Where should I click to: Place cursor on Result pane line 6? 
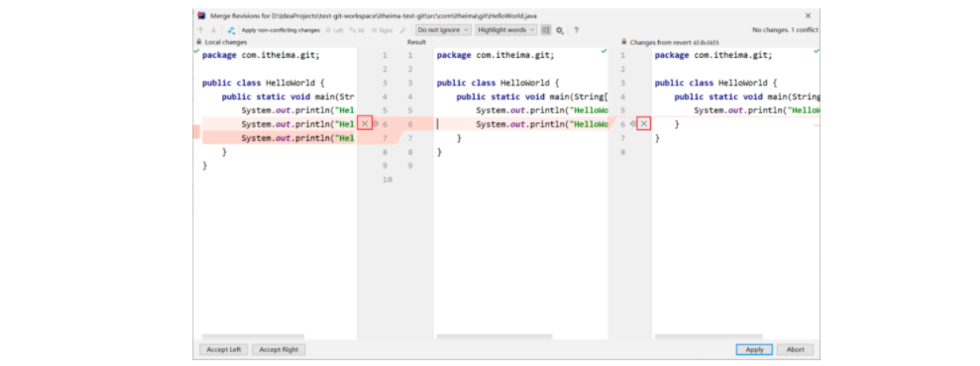pos(521,124)
